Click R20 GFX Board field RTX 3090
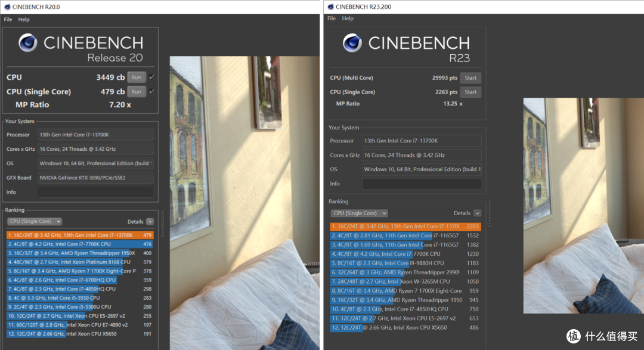This screenshot has width=644, height=350. 95,178
